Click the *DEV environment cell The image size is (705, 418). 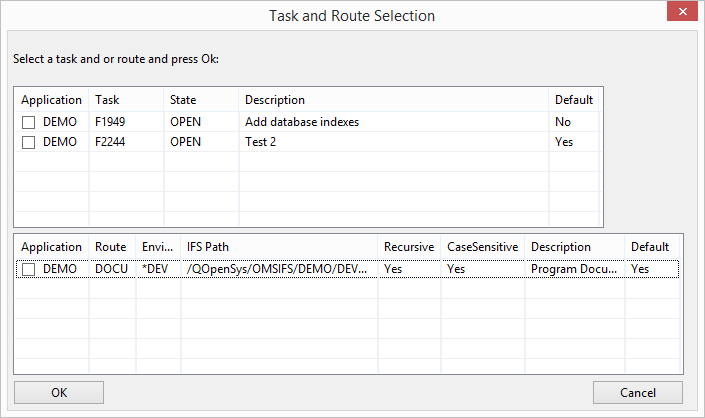(x=155, y=269)
